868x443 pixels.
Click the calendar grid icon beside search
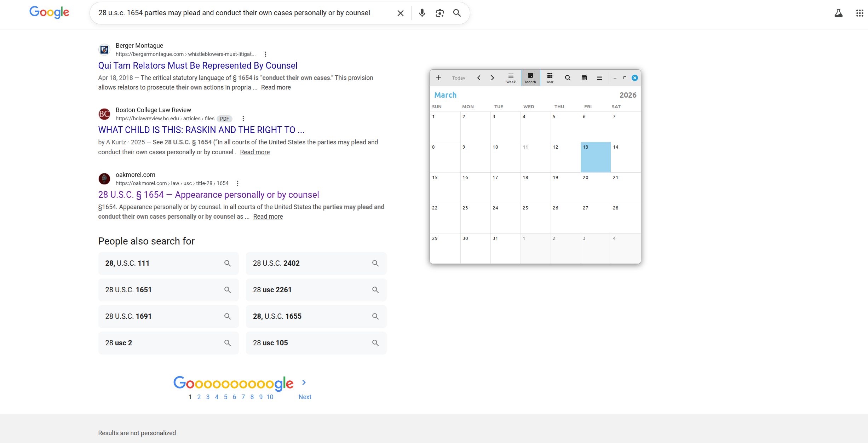pos(584,78)
